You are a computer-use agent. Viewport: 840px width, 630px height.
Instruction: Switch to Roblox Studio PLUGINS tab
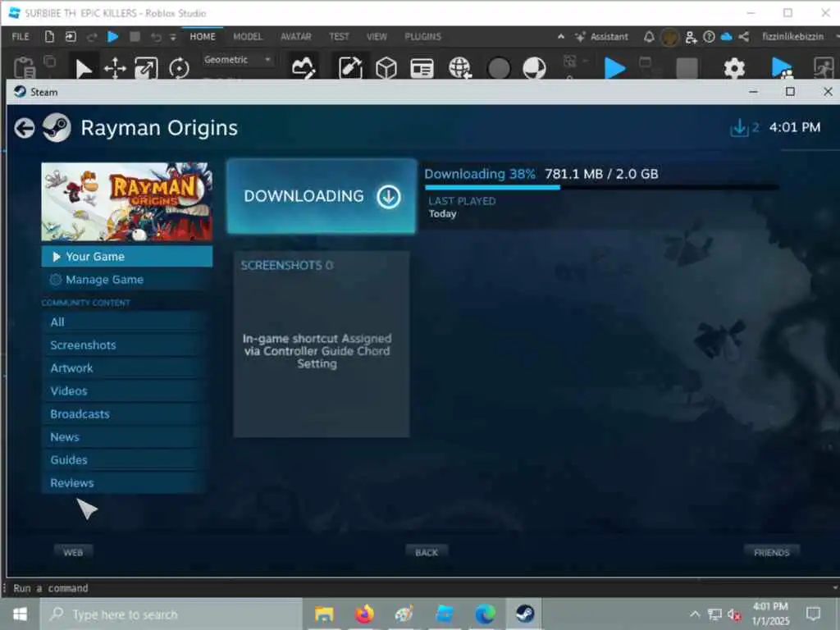[x=422, y=36]
